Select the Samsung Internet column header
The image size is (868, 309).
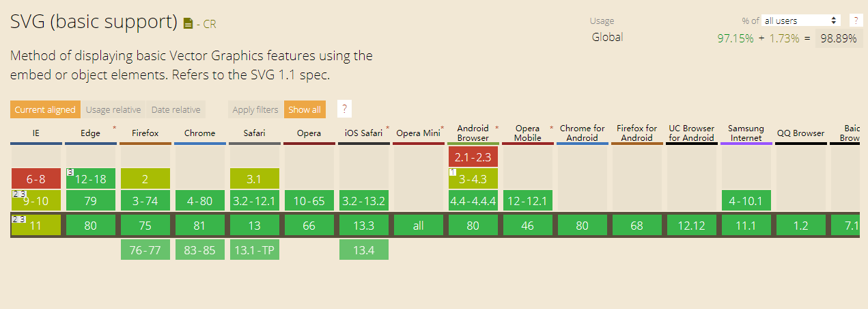[746, 133]
